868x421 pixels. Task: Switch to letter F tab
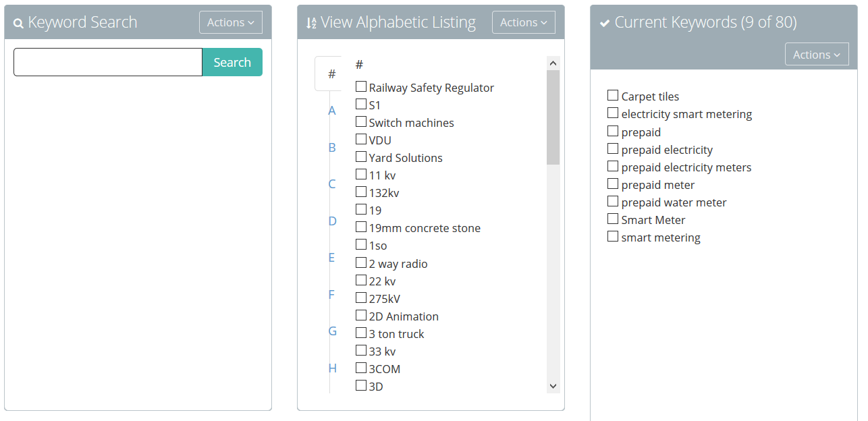point(331,294)
